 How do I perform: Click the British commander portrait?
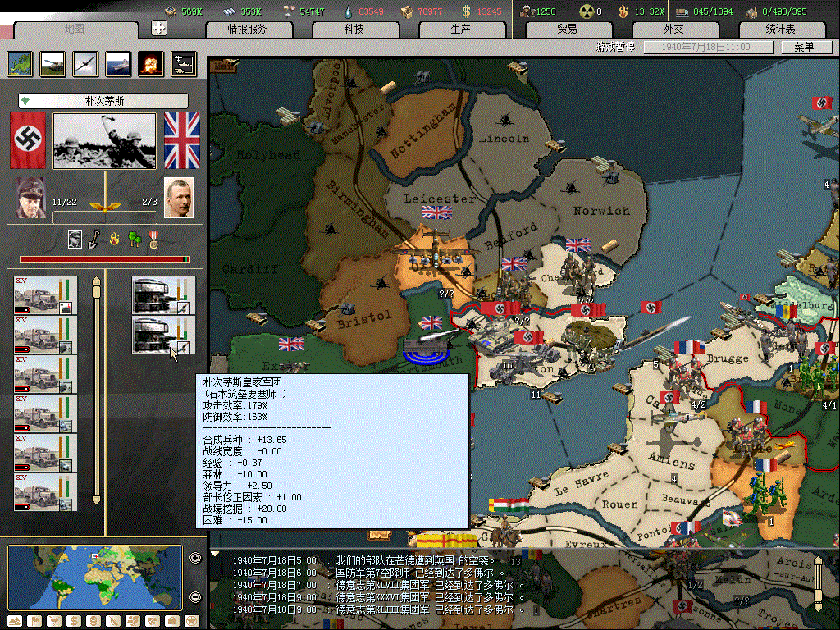(179, 198)
